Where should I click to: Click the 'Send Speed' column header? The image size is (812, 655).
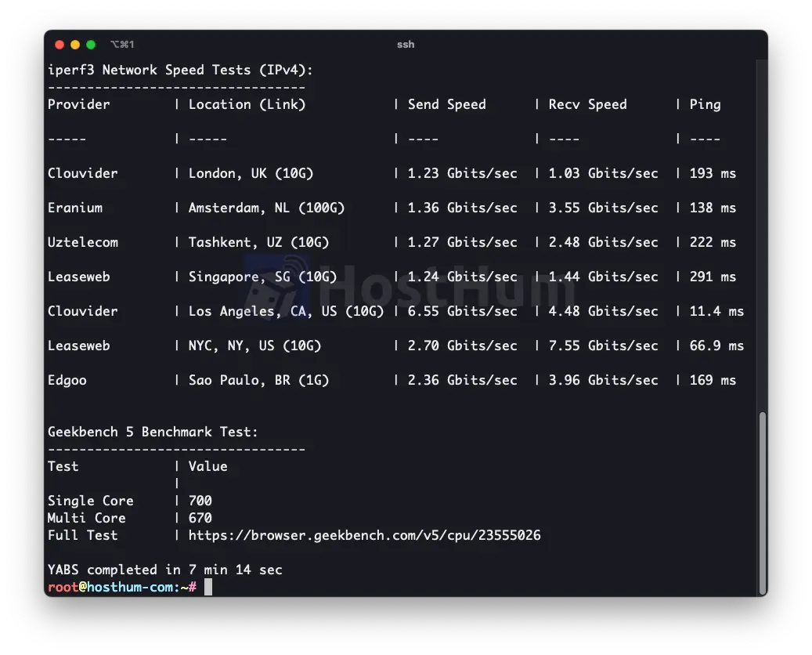[x=447, y=104]
